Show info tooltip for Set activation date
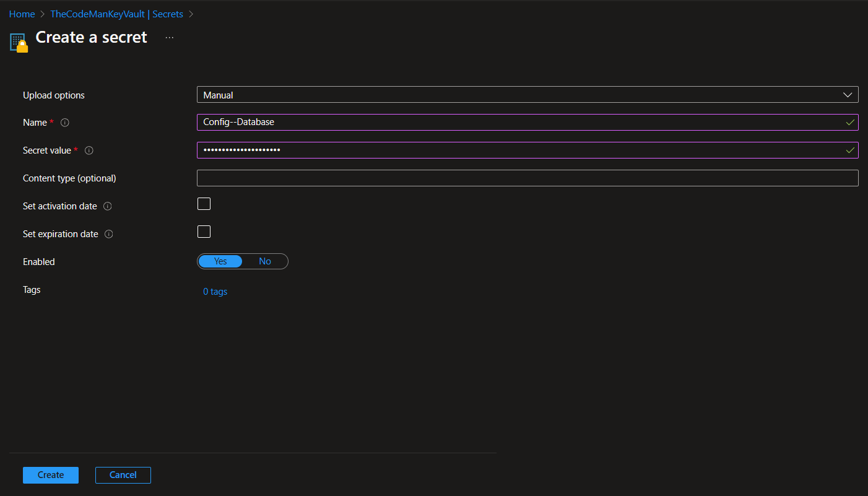Image resolution: width=868 pixels, height=496 pixels. pyautogui.click(x=108, y=206)
